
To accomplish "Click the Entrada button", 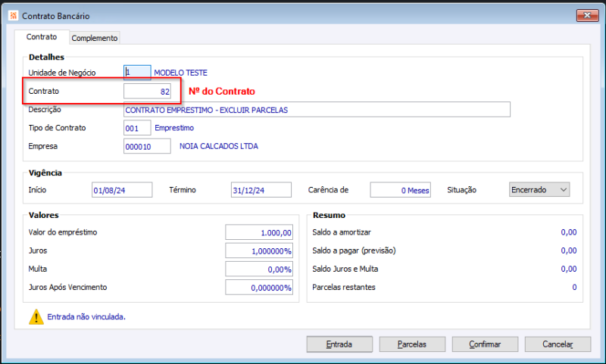I will pyautogui.click(x=339, y=344).
